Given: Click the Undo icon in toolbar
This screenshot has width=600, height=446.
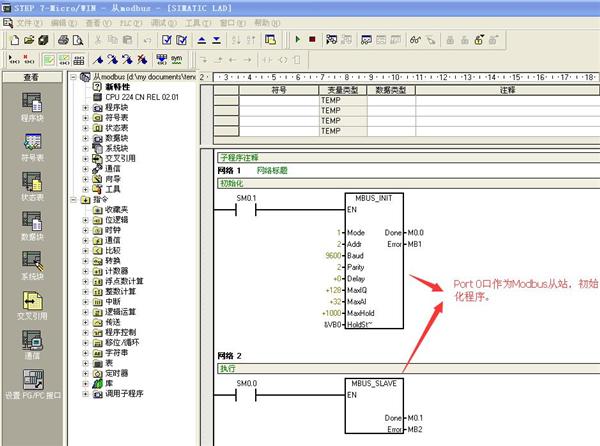Looking at the screenshot, I should point(147,40).
